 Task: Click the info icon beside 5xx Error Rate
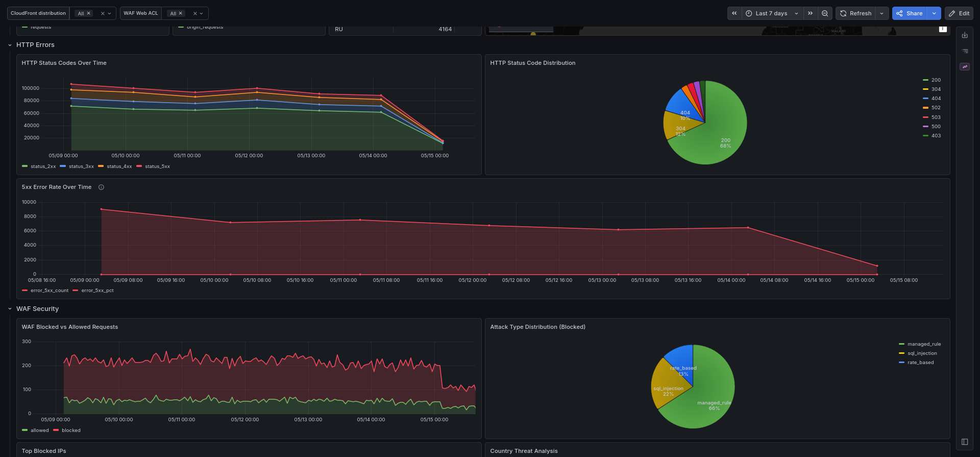101,187
